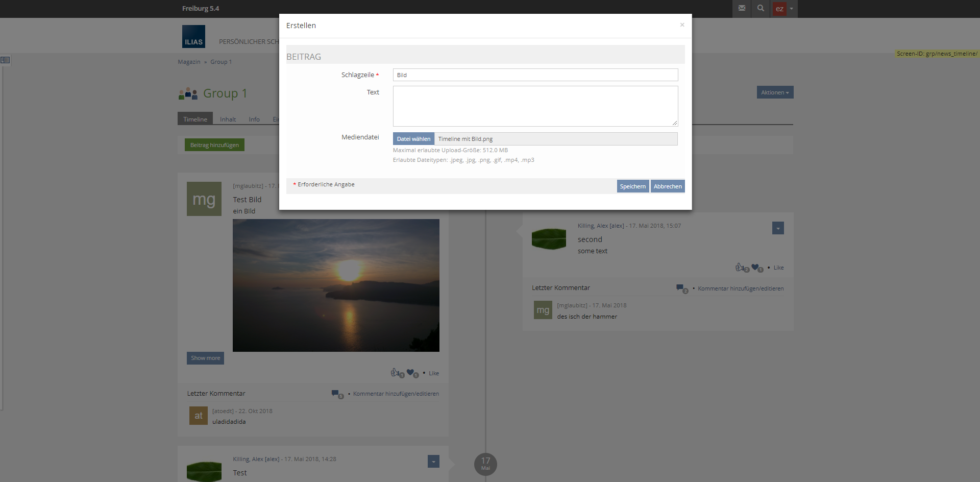The height and width of the screenshot is (482, 980).
Task: Click the Group 1 people icon
Action: pyautogui.click(x=188, y=93)
